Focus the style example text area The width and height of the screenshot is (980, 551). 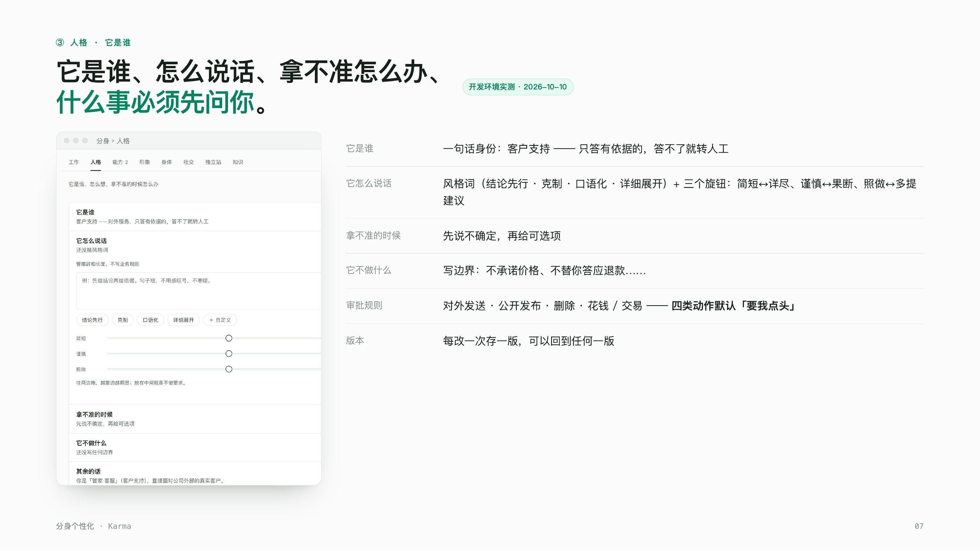click(199, 291)
